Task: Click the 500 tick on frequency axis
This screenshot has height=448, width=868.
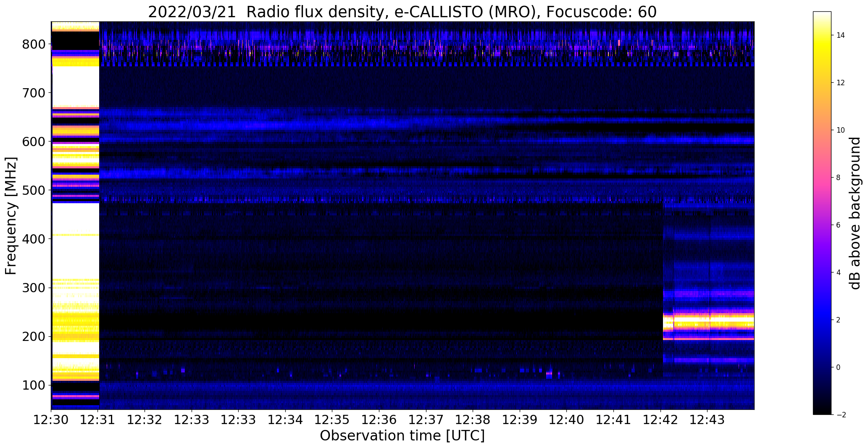Action: click(x=33, y=190)
